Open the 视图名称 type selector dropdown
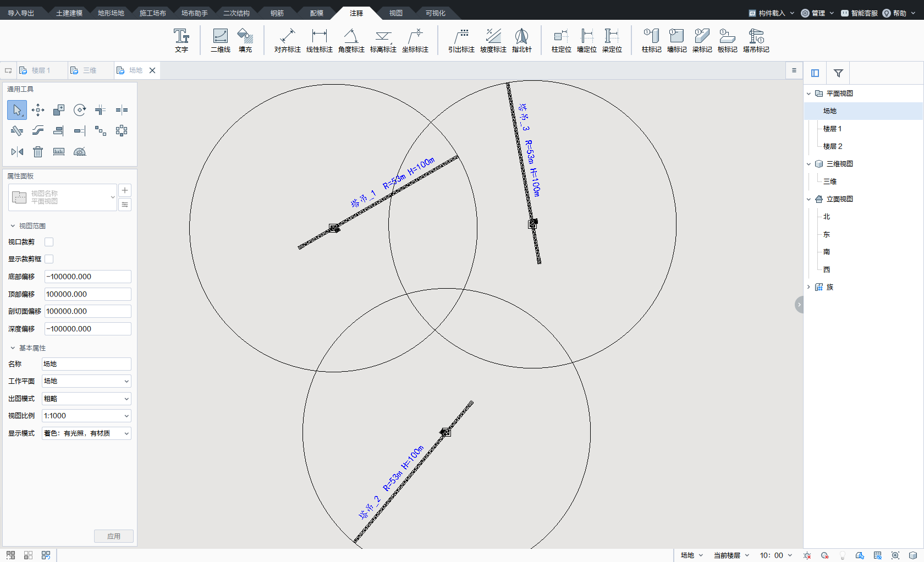Viewport: 924px width, 562px height. (x=63, y=197)
